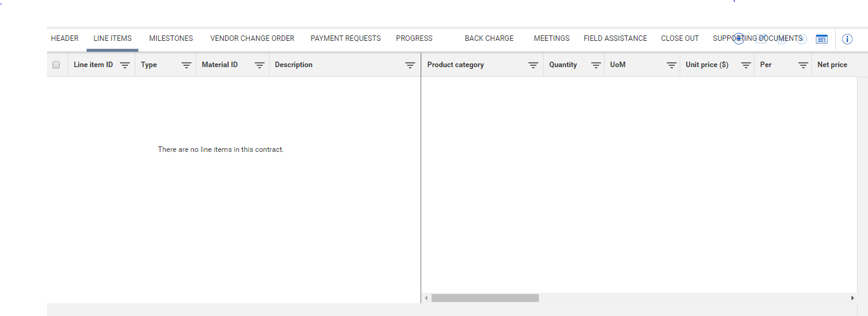Click the information icon in the toolbar
This screenshot has height=316, width=868.
point(847,39)
